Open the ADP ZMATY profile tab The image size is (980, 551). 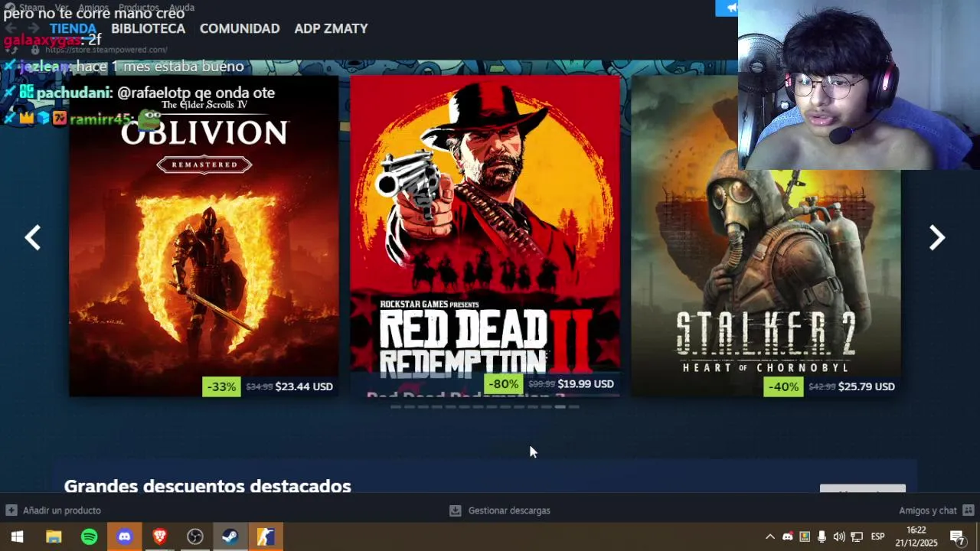point(331,28)
